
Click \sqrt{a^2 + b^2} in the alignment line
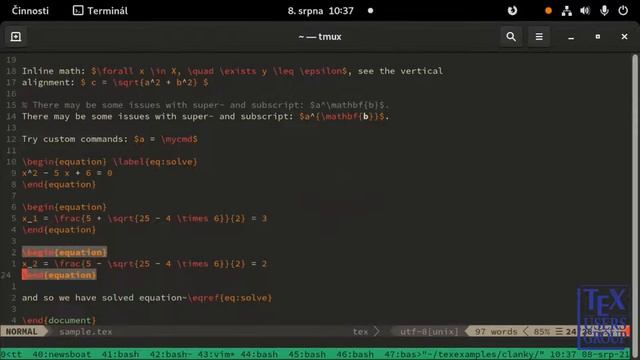click(155, 82)
